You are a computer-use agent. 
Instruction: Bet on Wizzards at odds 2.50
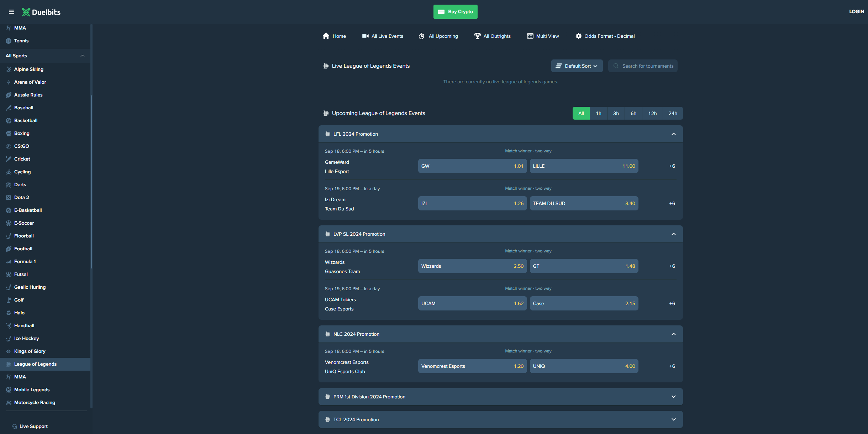[472, 266]
